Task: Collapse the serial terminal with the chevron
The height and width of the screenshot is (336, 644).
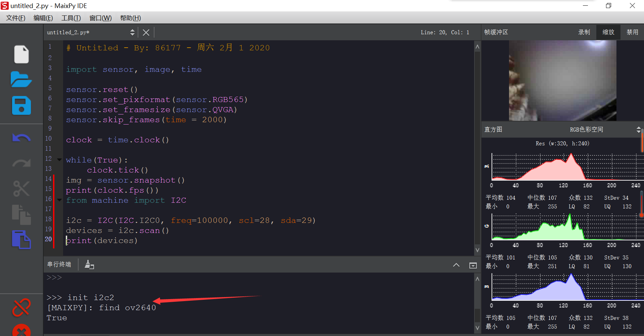Action: (456, 265)
